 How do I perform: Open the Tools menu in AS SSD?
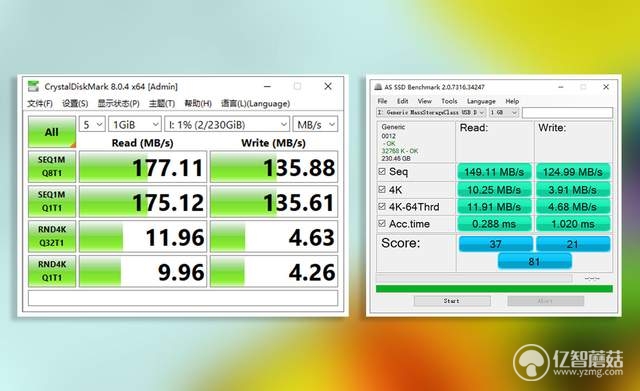(449, 101)
